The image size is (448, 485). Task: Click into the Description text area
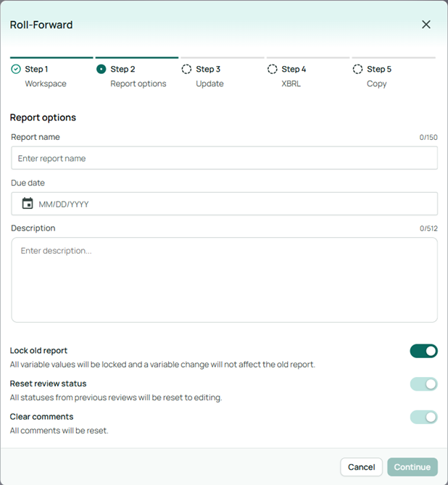224,280
